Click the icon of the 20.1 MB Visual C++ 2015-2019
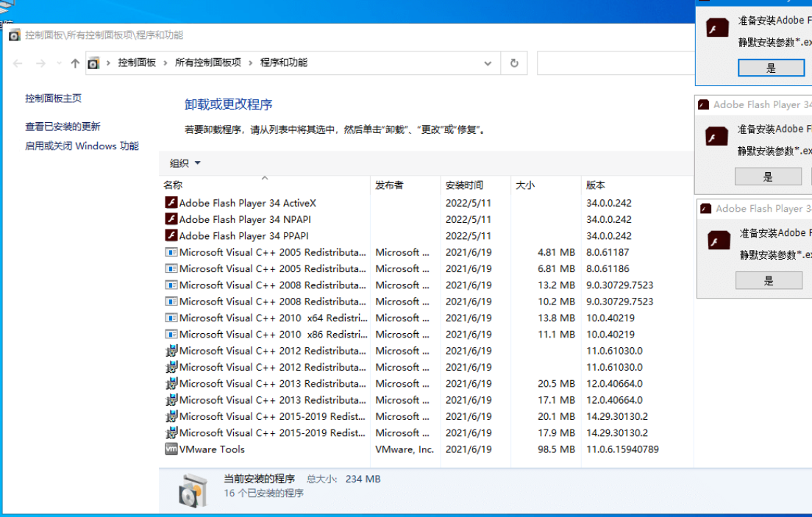The height and width of the screenshot is (517, 812). tap(171, 416)
